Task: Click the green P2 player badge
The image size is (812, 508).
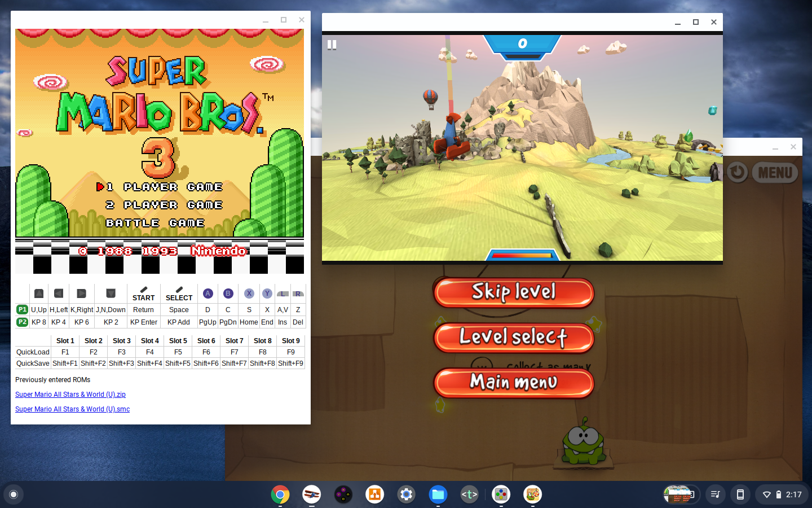Action: point(22,322)
